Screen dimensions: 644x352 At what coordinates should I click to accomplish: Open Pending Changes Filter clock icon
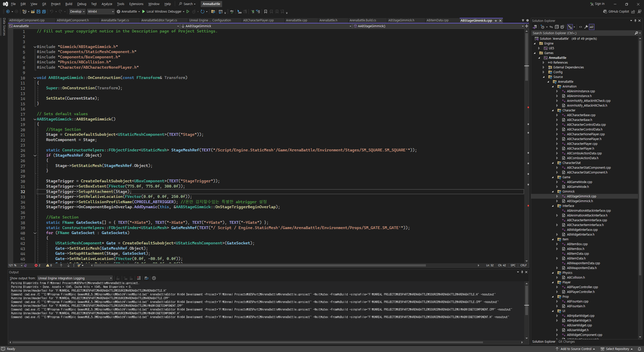pyautogui.click(x=543, y=27)
